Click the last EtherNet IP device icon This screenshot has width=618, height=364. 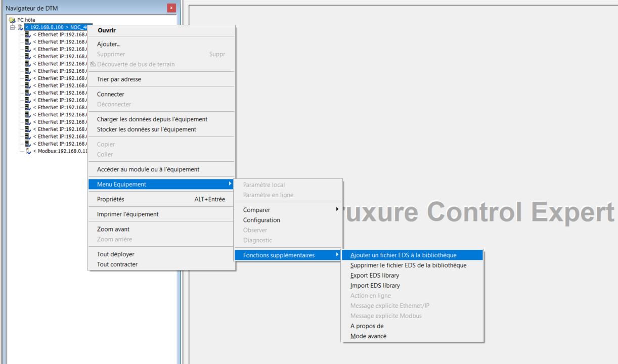[28, 144]
